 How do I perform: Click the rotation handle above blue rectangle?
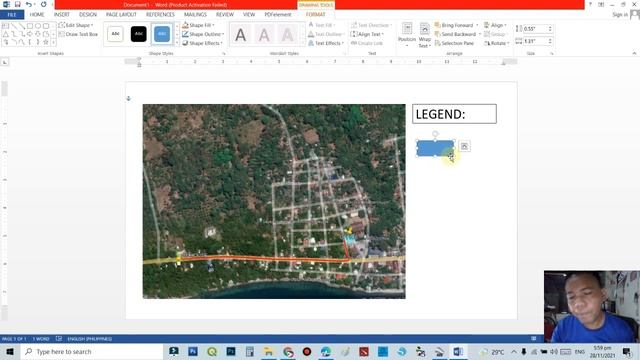[435, 133]
